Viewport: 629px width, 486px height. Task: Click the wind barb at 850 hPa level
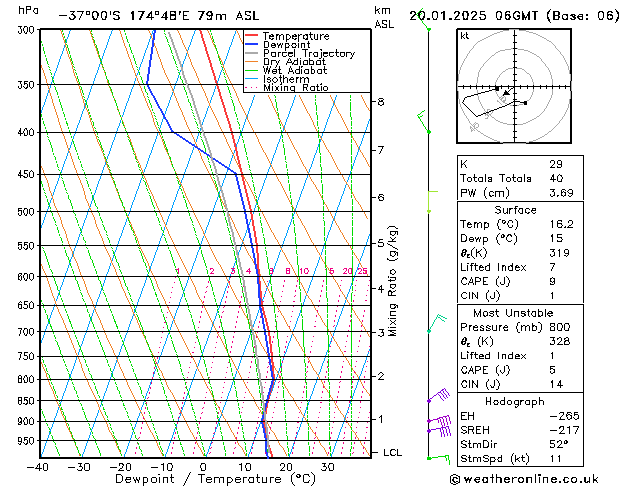point(438,395)
